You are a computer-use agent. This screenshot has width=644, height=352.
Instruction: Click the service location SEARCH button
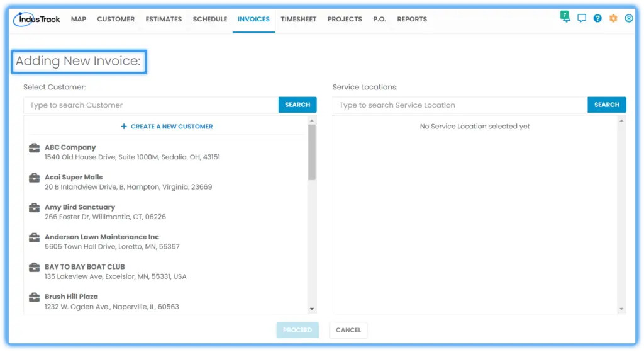point(607,105)
